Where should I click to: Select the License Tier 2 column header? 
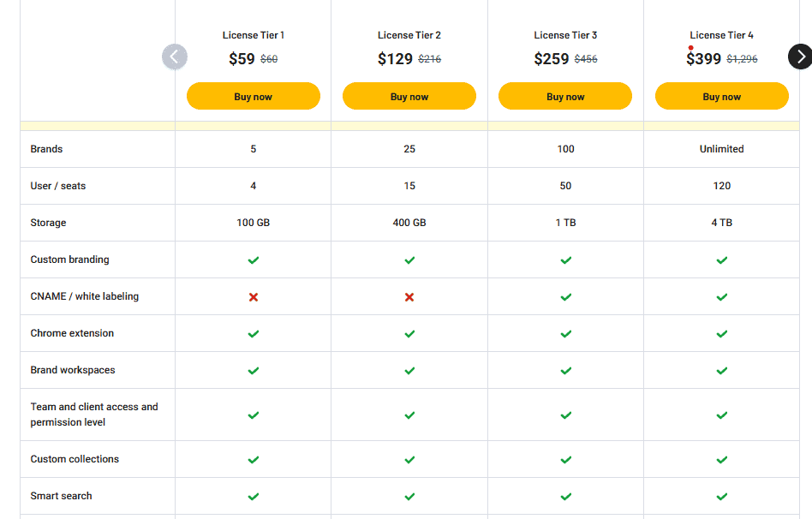tap(409, 35)
